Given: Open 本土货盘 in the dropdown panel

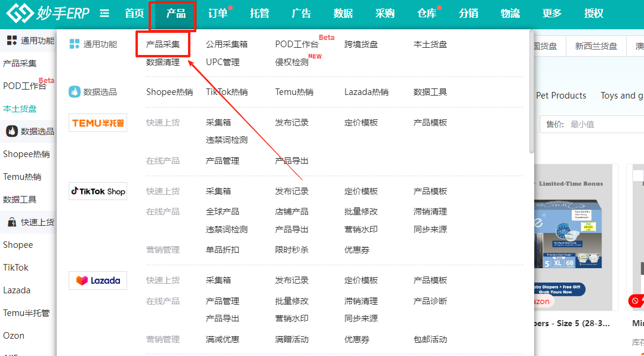Looking at the screenshot, I should point(430,44).
